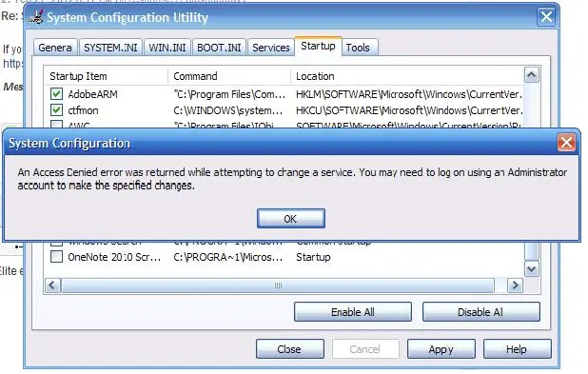This screenshot has width=588, height=374.
Task: Select the ctfmon row name text
Action: coord(83,110)
